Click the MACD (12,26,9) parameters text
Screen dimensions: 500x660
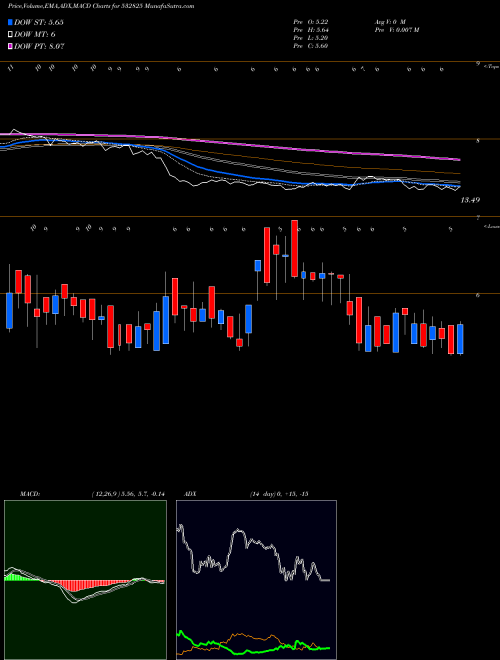[x=128, y=493]
